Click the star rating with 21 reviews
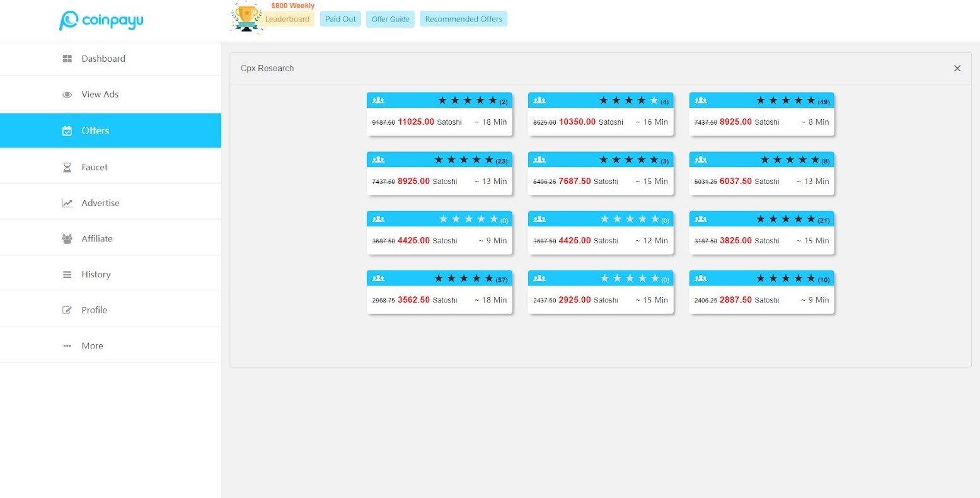 [793, 219]
